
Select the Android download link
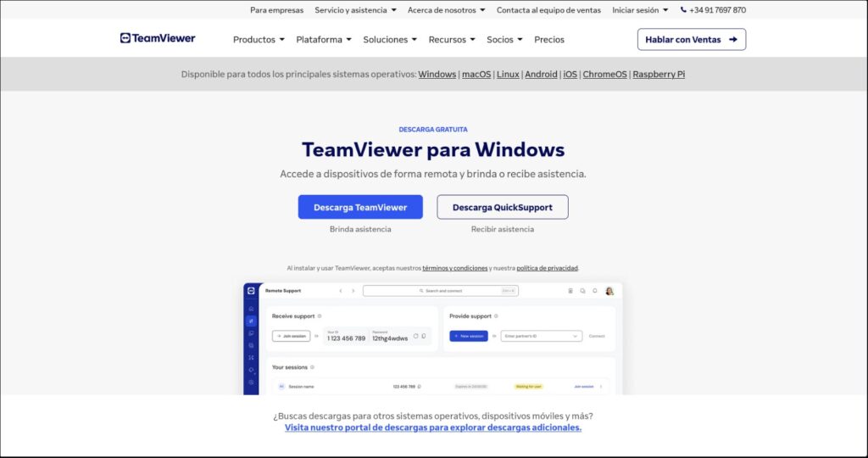[541, 74]
